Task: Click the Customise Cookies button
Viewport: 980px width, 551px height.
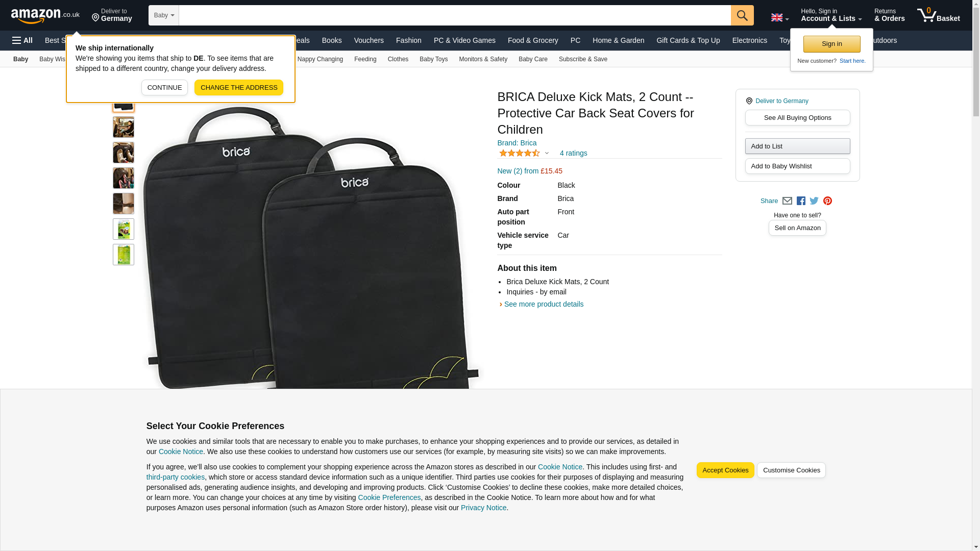Action: click(x=791, y=470)
